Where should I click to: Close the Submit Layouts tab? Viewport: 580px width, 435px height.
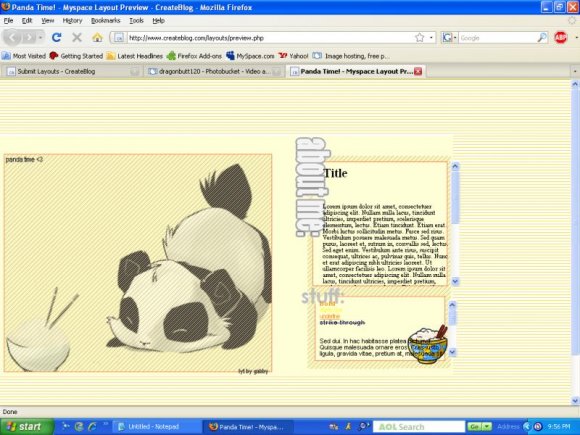(135, 72)
